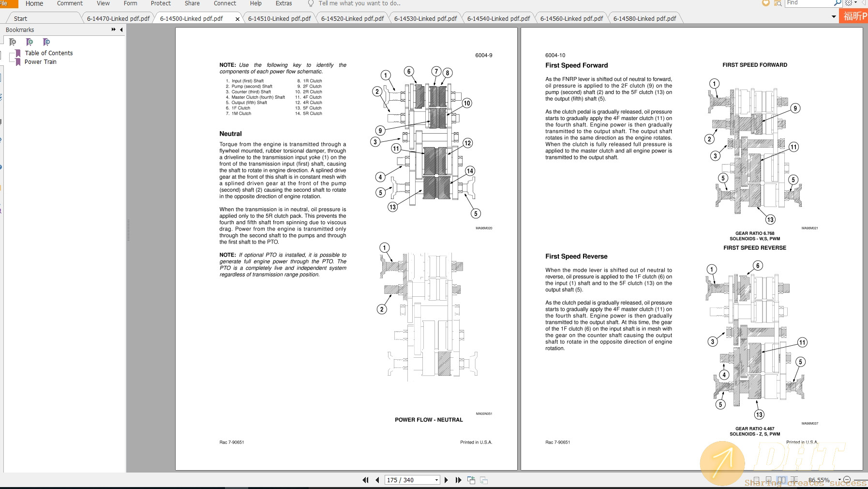Delete the selected bookmark
Image resolution: width=868 pixels, height=489 pixels.
pyautogui.click(x=13, y=42)
